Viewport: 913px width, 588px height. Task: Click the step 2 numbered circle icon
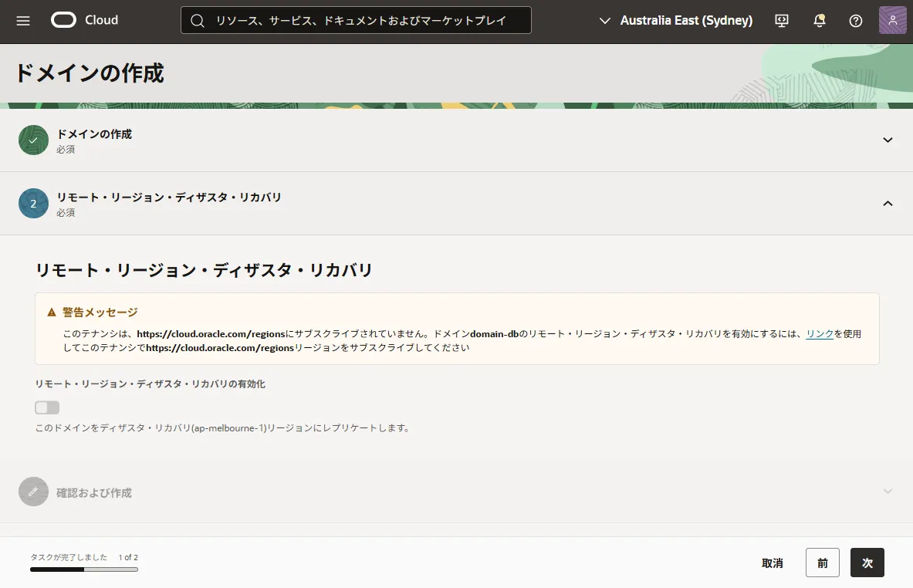pos(33,203)
